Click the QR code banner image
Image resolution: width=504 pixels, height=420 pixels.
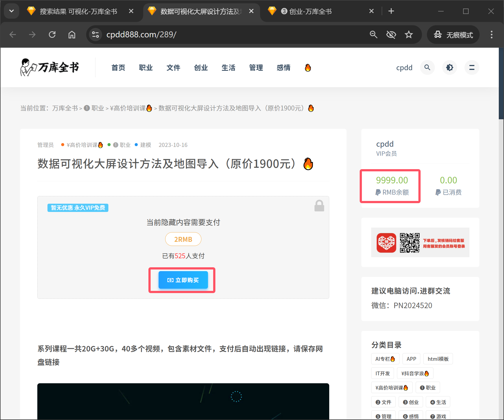pyautogui.click(x=420, y=242)
